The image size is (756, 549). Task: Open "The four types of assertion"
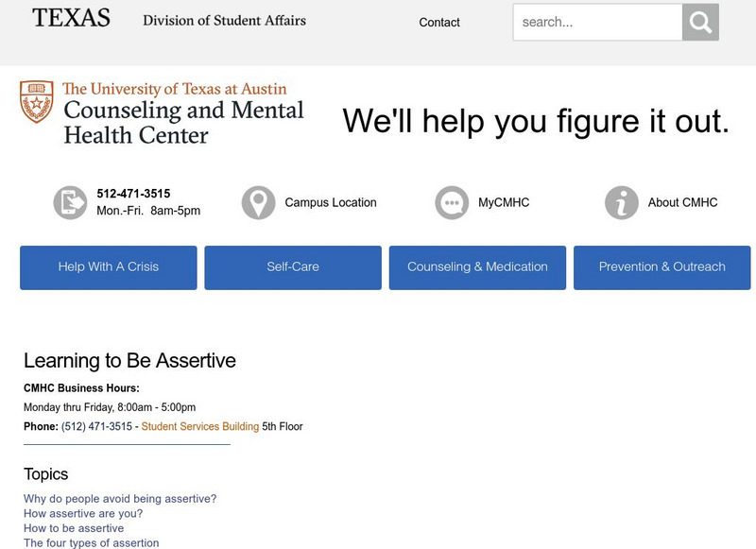pos(91,540)
